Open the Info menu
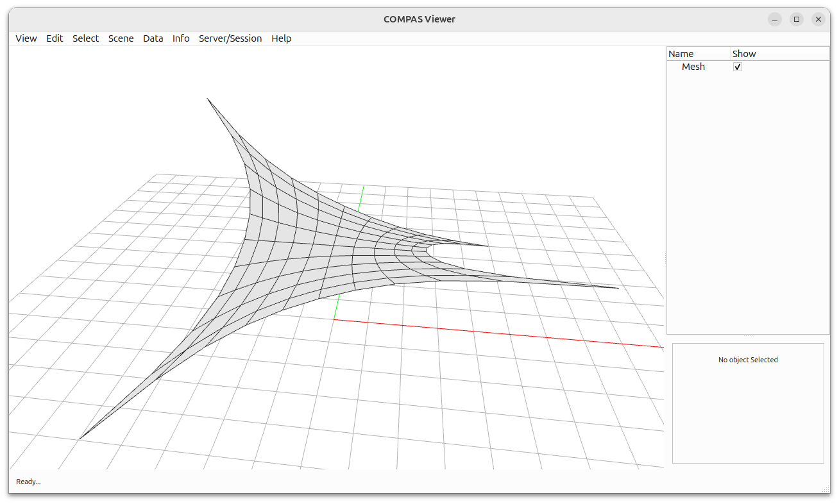The image size is (839, 504). 181,38
